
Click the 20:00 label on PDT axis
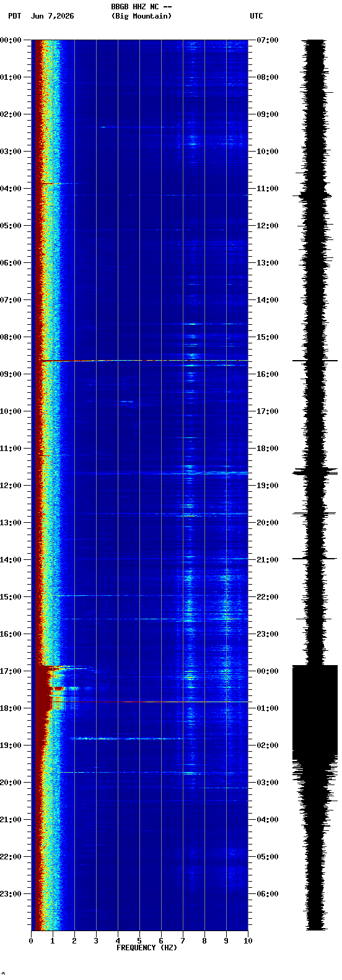coord(11,783)
